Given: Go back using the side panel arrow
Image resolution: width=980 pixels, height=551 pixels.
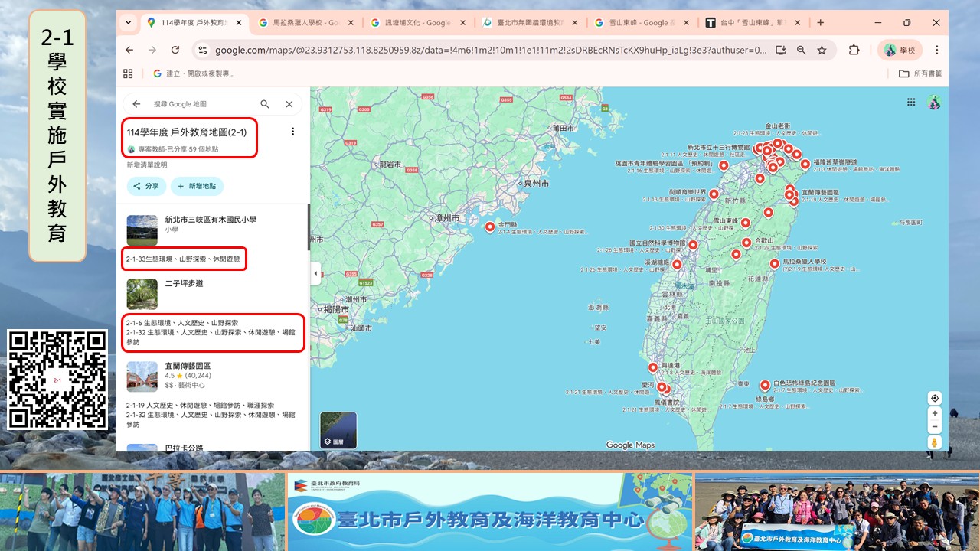Looking at the screenshot, I should click(136, 104).
